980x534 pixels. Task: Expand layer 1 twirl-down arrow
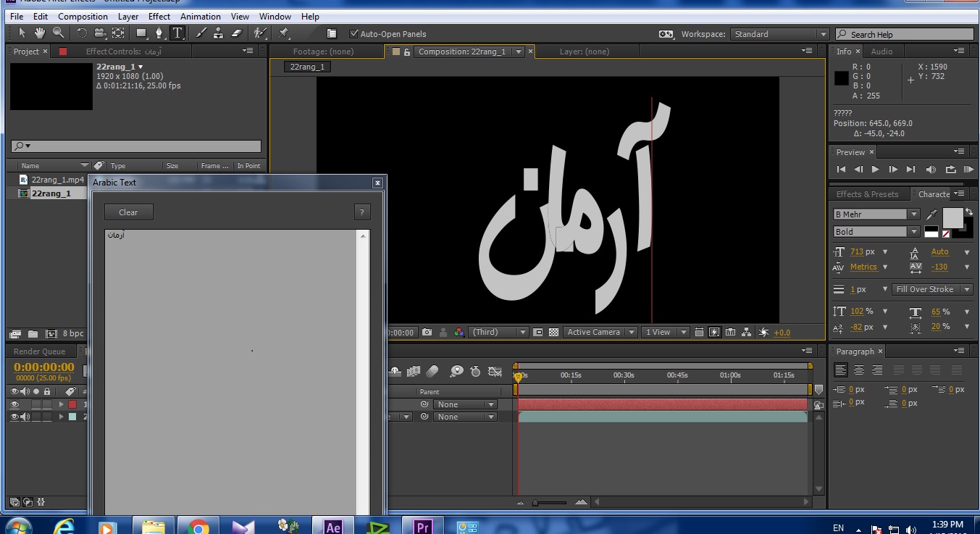(62, 404)
